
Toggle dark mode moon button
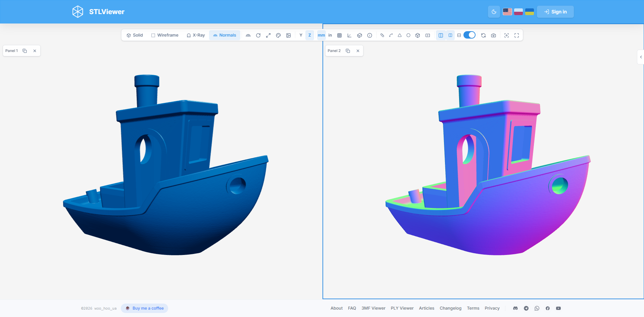tap(494, 12)
